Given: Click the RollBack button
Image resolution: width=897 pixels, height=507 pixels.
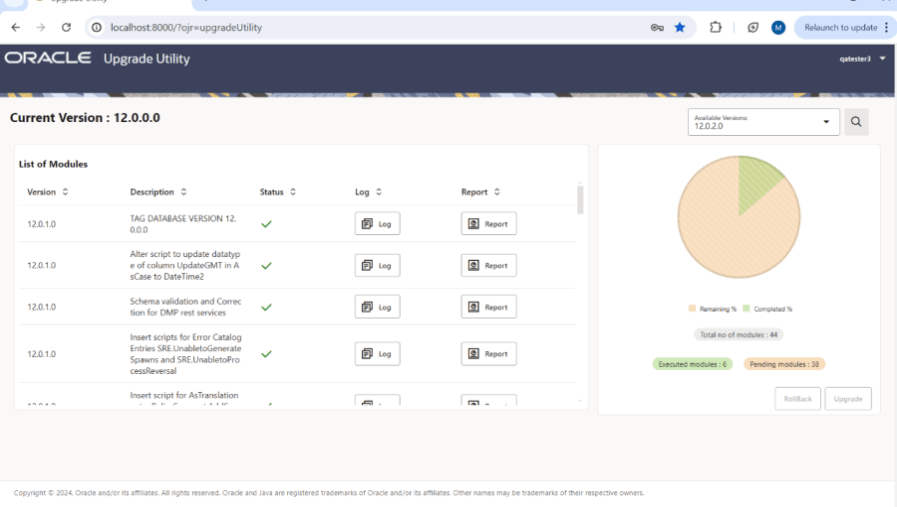Looking at the screenshot, I should pos(797,399).
